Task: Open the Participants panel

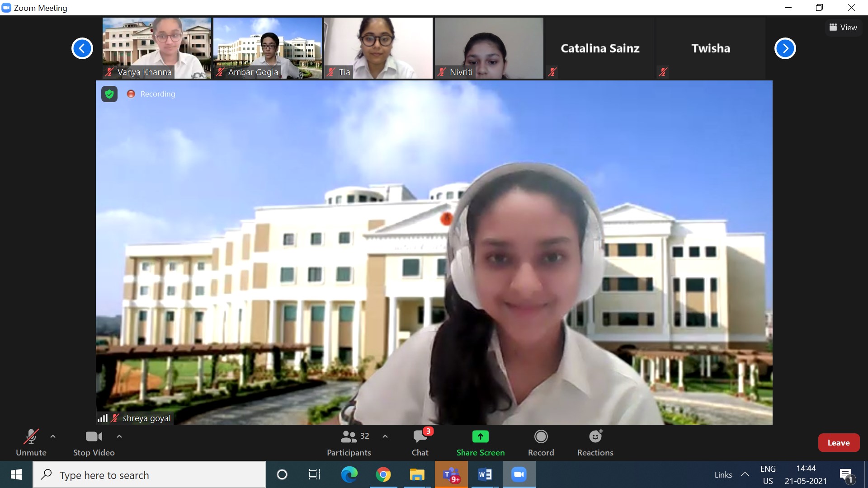Action: pos(349,442)
